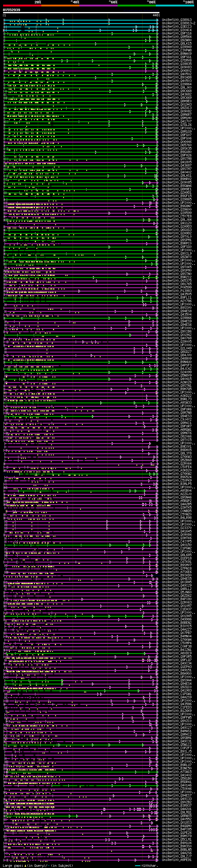
Task: Select label UniRef100_A7SW15
Action: [x=177, y=772]
